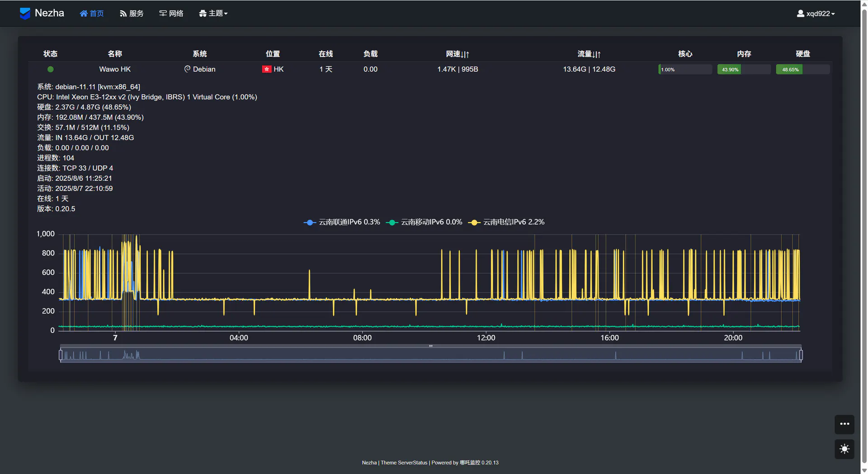Click the 硬盘 disk usage bar
This screenshot has width=868, height=474.
[x=802, y=70]
